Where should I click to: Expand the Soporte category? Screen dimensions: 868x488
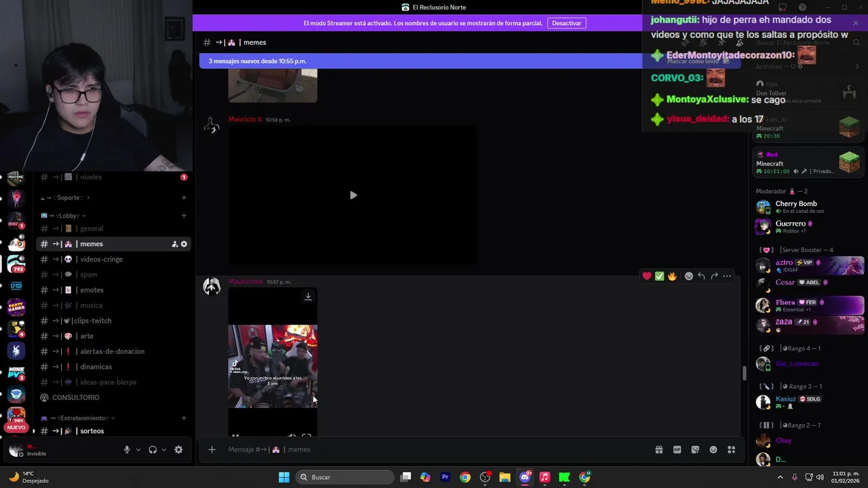66,198
